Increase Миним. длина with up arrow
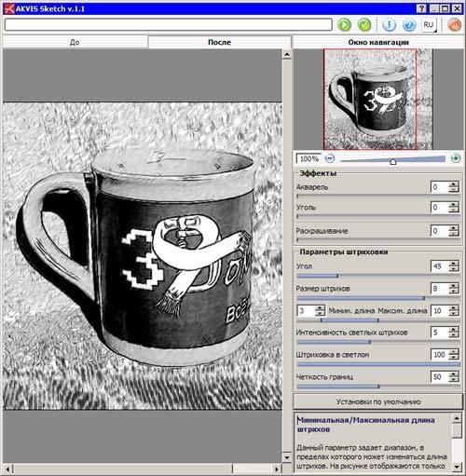This screenshot has width=466, height=476. pyautogui.click(x=320, y=308)
